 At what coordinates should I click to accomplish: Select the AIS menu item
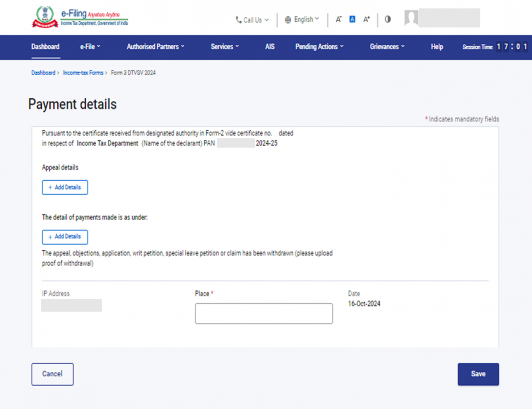tap(270, 47)
